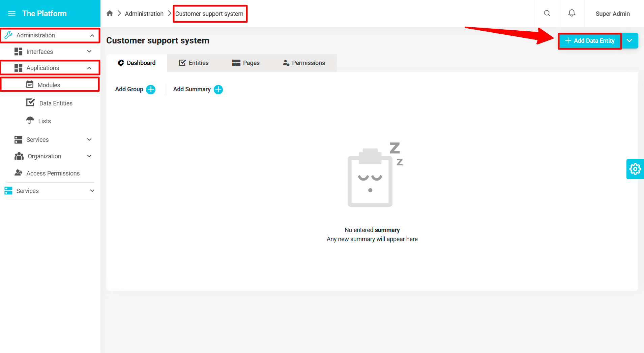Open settings gear on right edge
This screenshot has height=353, width=644.
pyautogui.click(x=635, y=169)
